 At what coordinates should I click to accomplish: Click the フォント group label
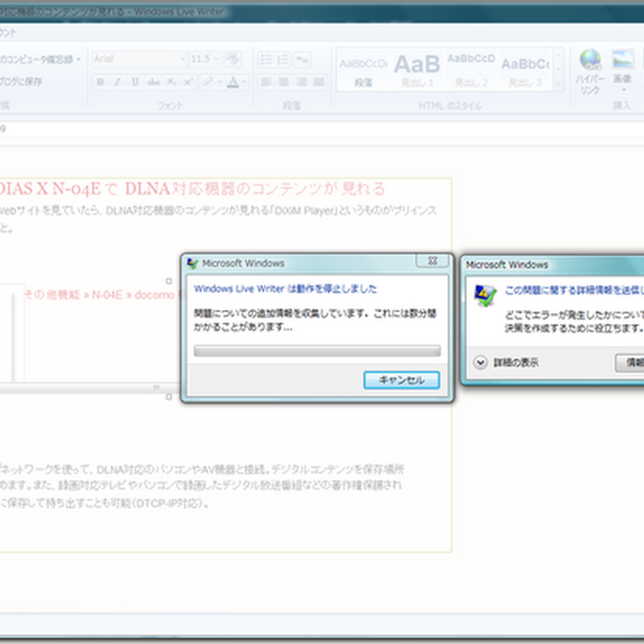(x=170, y=105)
